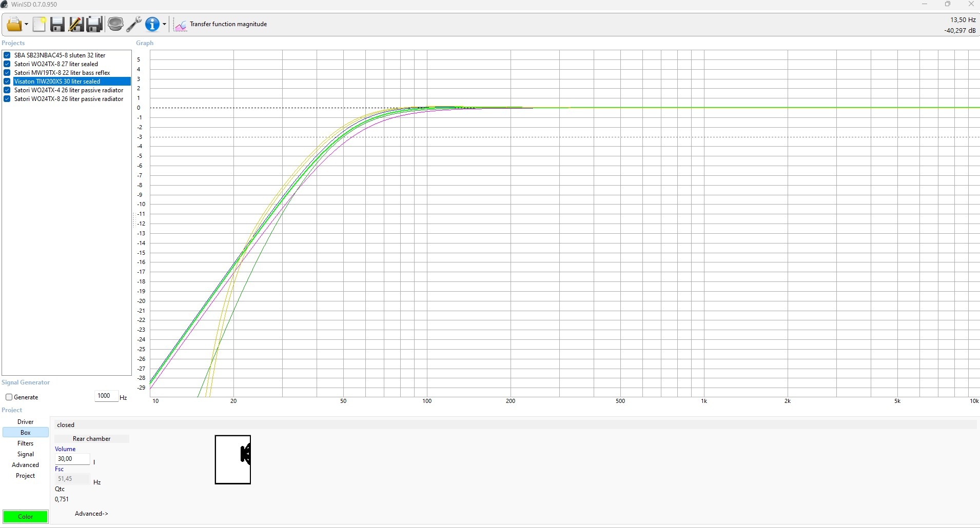Uncheck Visaton TIW200XS 30 liter sealed
This screenshot has width=980, height=528.
7,82
